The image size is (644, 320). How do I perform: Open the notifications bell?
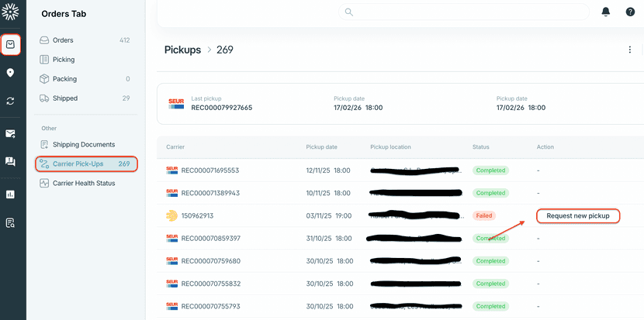(x=605, y=12)
